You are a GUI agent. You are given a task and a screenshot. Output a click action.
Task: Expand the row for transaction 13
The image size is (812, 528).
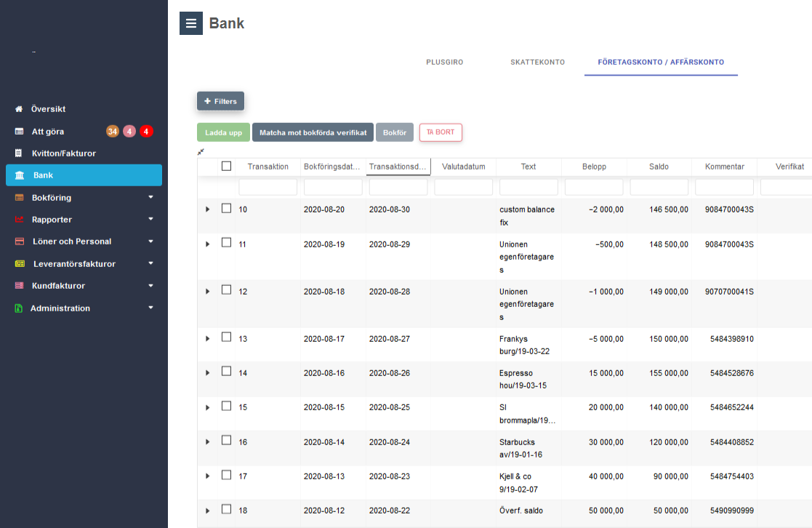pyautogui.click(x=207, y=338)
